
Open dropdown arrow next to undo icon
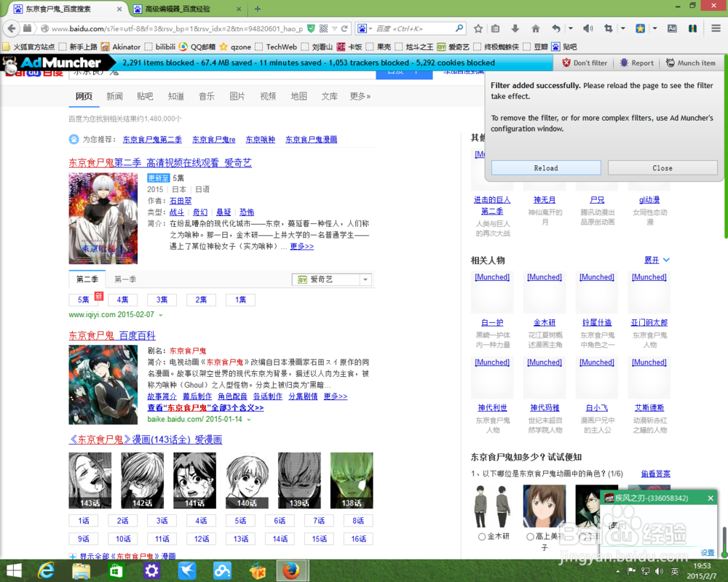coord(571,29)
